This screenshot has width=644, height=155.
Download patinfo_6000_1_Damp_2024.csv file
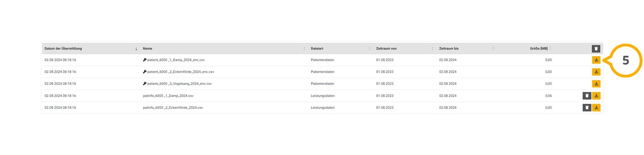tap(596, 96)
